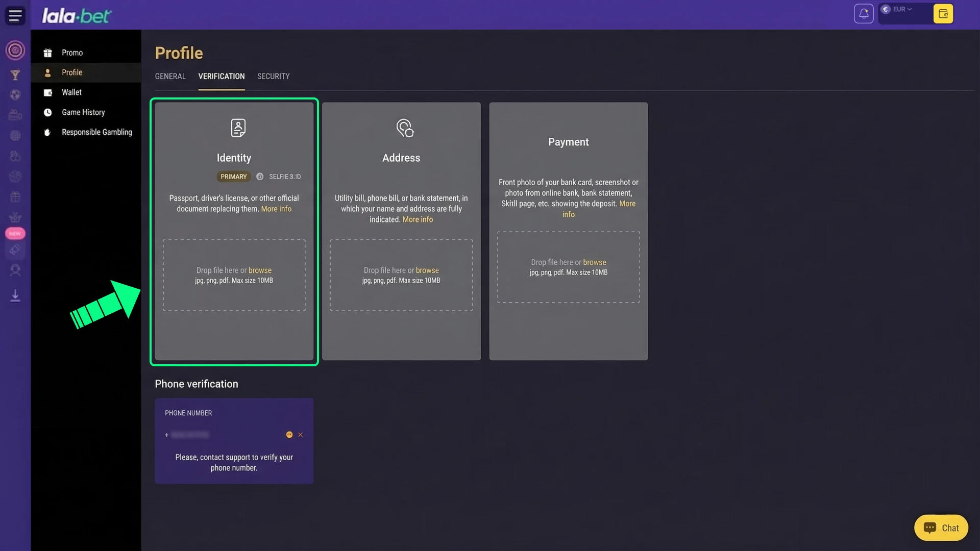Select the VERIFICATION tab

(222, 76)
